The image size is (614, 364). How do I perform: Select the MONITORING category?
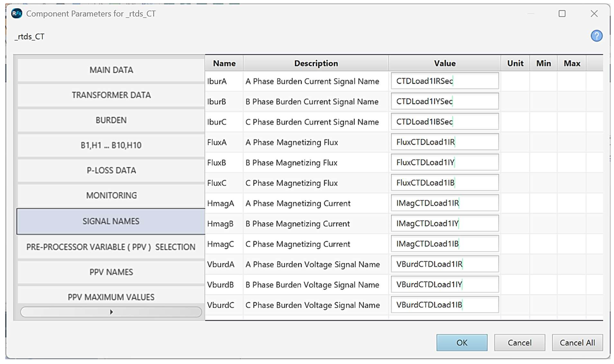[x=111, y=195]
